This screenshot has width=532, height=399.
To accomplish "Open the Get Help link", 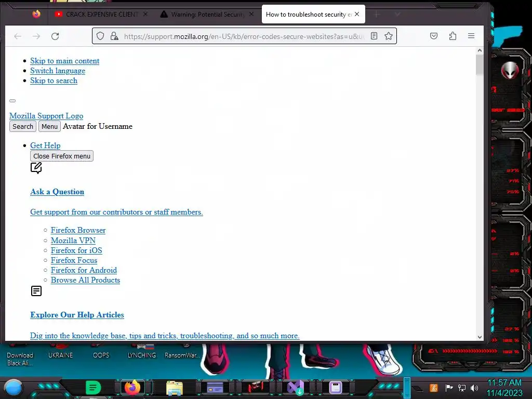I will pyautogui.click(x=46, y=145).
